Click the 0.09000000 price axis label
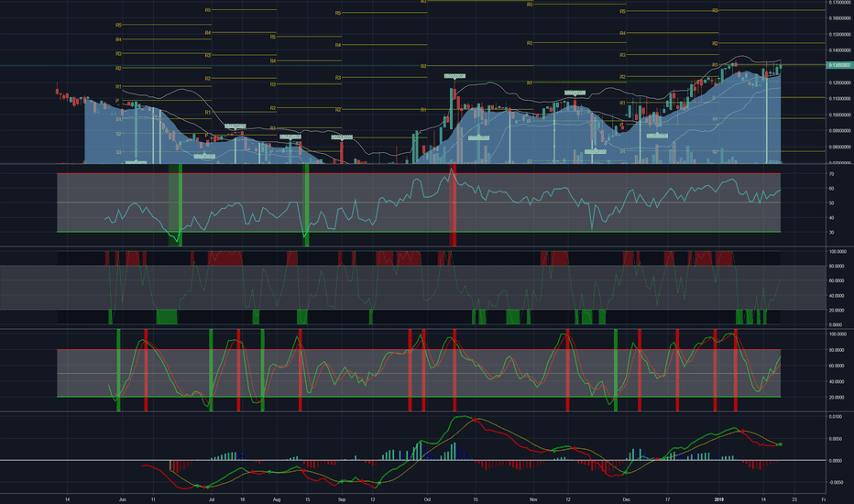Viewport: 854px width, 504px height. pos(839,131)
